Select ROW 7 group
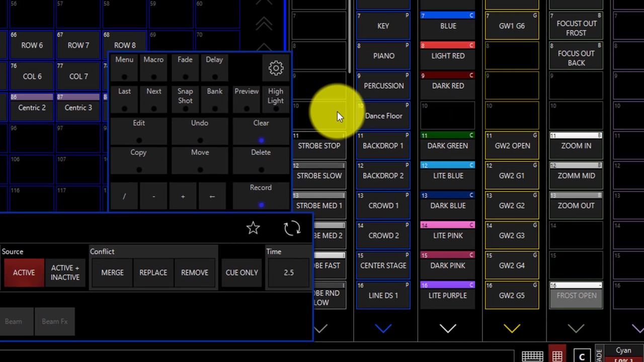The width and height of the screenshot is (644, 362). [78, 45]
